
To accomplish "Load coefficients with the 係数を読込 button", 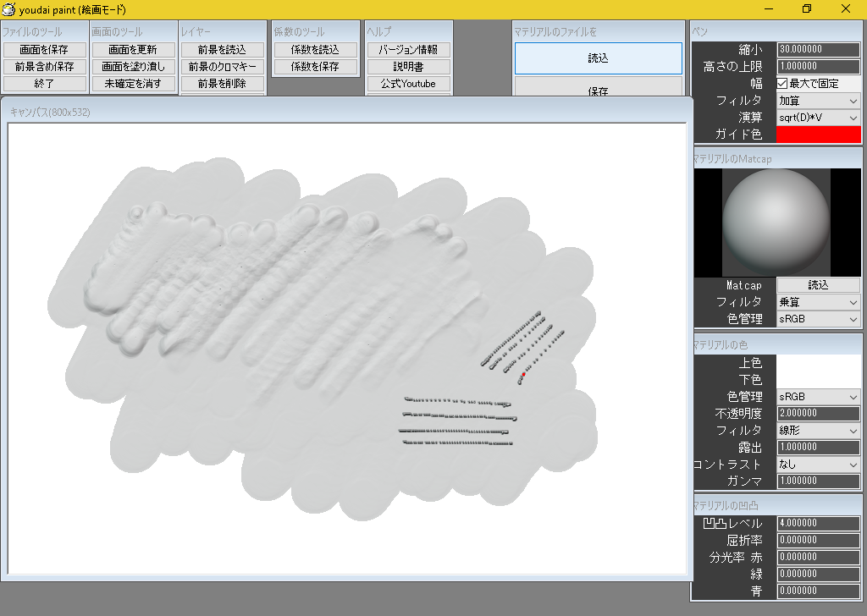I will pyautogui.click(x=315, y=50).
